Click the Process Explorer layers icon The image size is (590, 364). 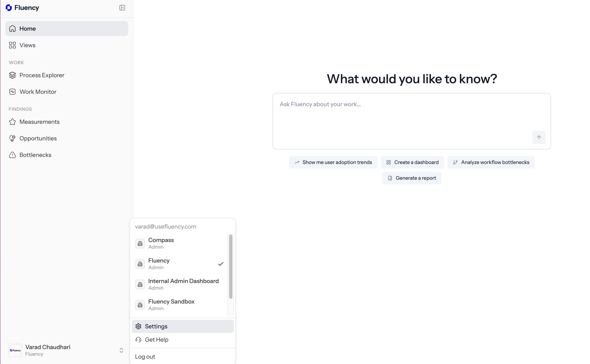pyautogui.click(x=12, y=75)
